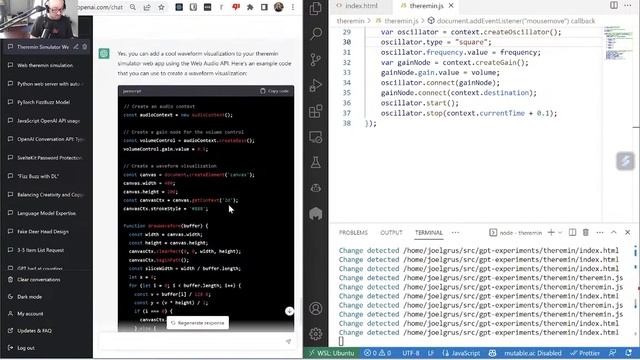Share this page from the address bar

tap(147, 7)
